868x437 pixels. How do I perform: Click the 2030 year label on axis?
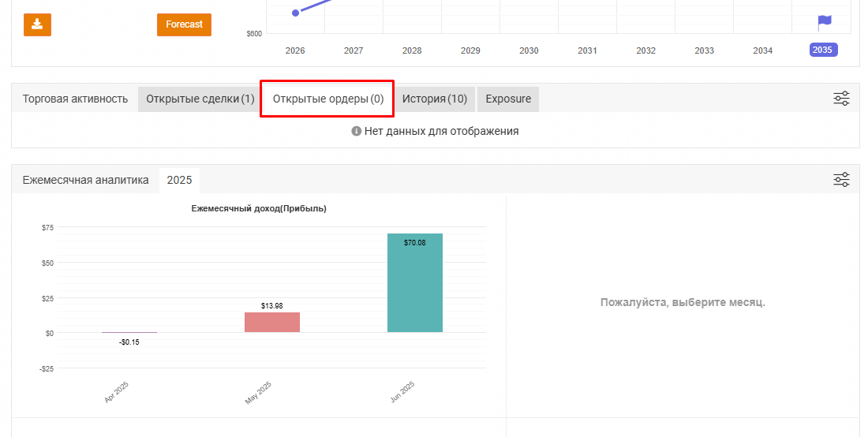tap(529, 50)
